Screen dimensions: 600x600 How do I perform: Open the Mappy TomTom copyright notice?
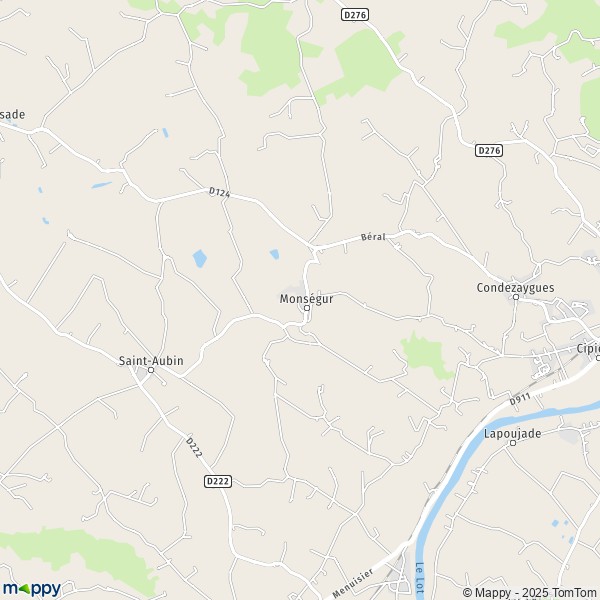[531, 592]
